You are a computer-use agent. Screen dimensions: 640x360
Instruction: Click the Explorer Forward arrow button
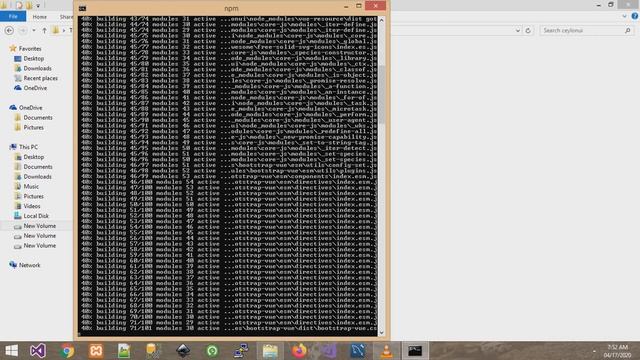23,31
